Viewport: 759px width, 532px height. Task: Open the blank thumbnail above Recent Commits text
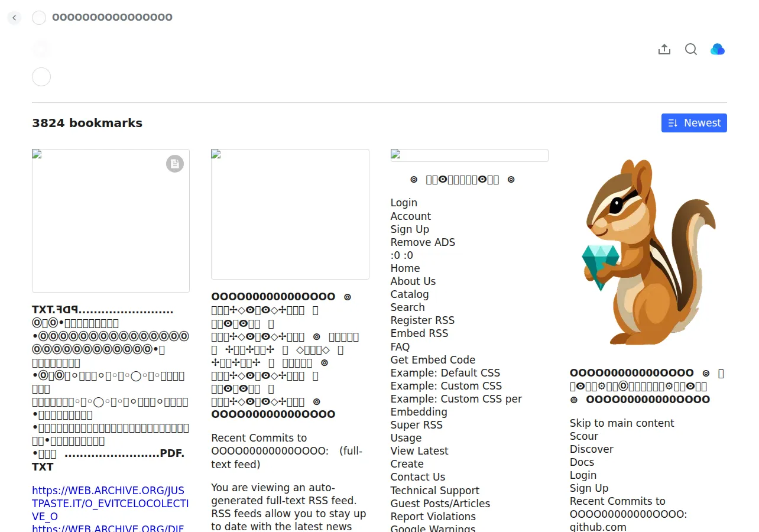coord(290,214)
